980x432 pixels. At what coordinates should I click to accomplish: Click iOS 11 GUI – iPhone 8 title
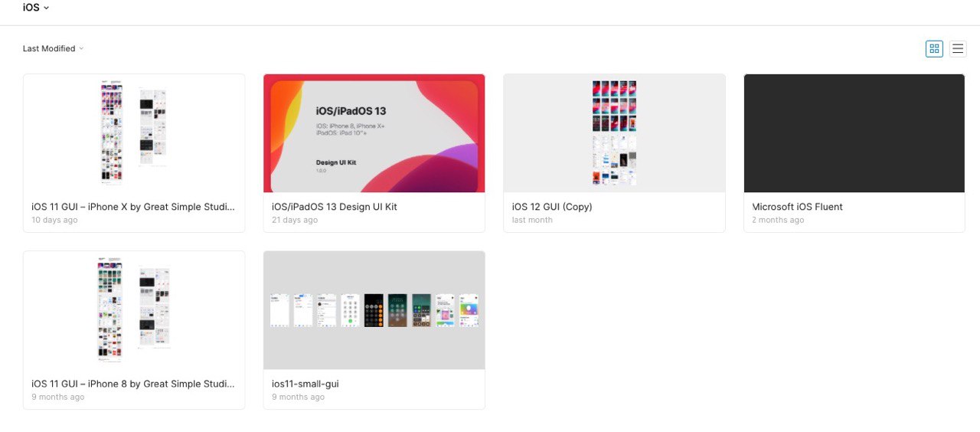click(133, 384)
